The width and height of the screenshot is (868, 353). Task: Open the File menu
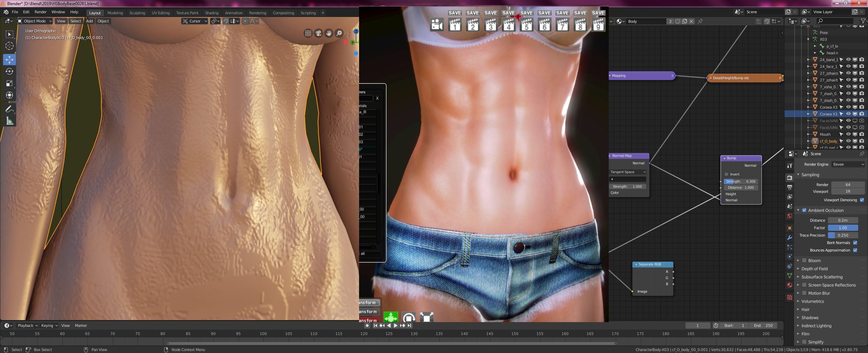click(15, 12)
